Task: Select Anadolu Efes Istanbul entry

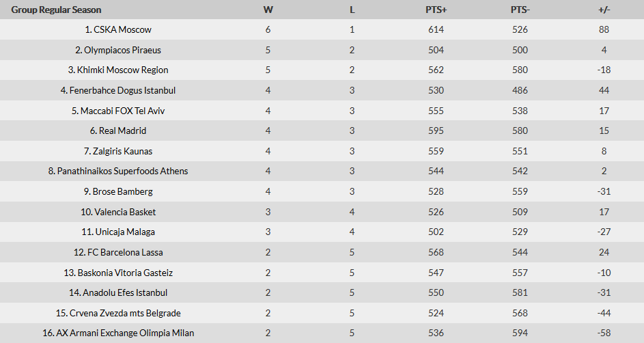Action: [125, 292]
